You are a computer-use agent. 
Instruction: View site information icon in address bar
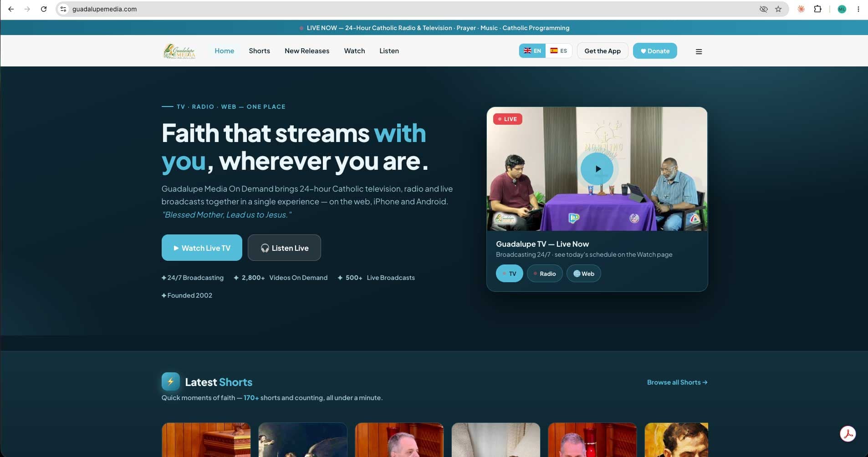click(x=63, y=9)
